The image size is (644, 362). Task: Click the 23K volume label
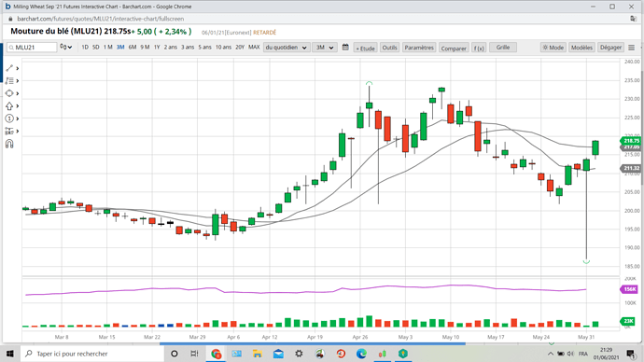[628, 321]
